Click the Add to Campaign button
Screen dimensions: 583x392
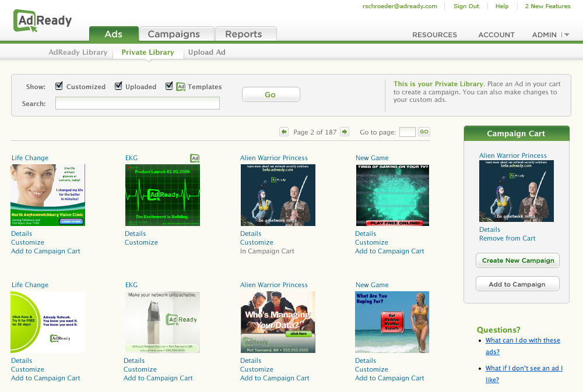518,284
